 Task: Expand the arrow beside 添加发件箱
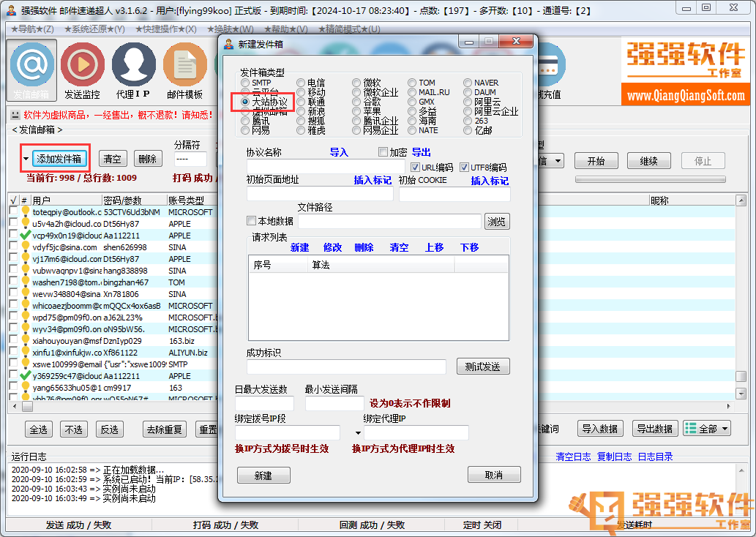(26, 159)
